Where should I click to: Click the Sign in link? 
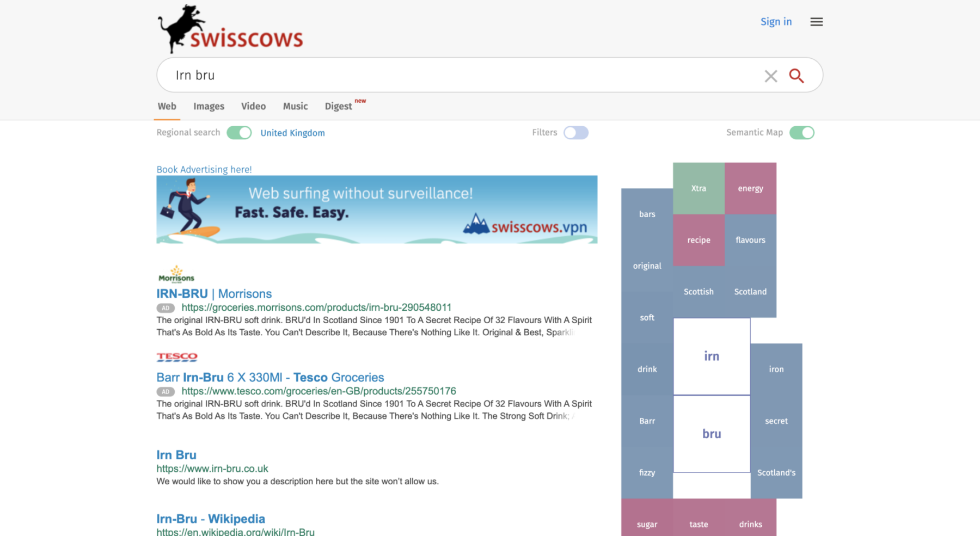pyautogui.click(x=776, y=22)
